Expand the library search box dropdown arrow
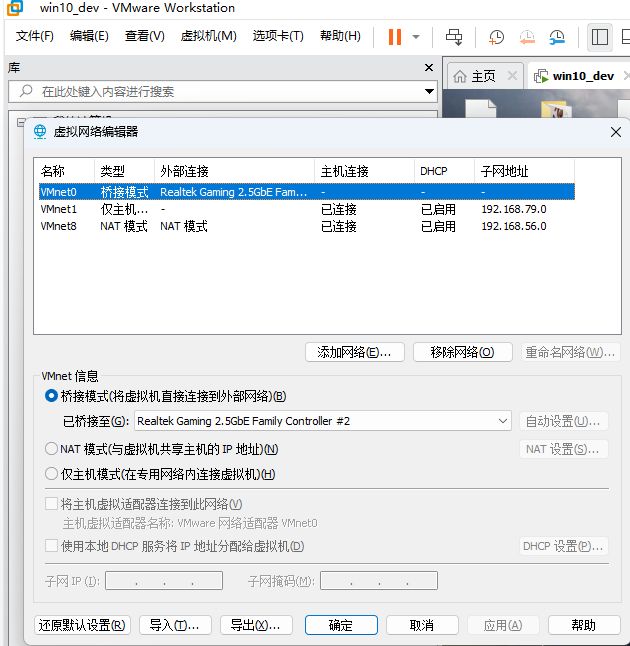The image size is (630, 646). tap(429, 91)
